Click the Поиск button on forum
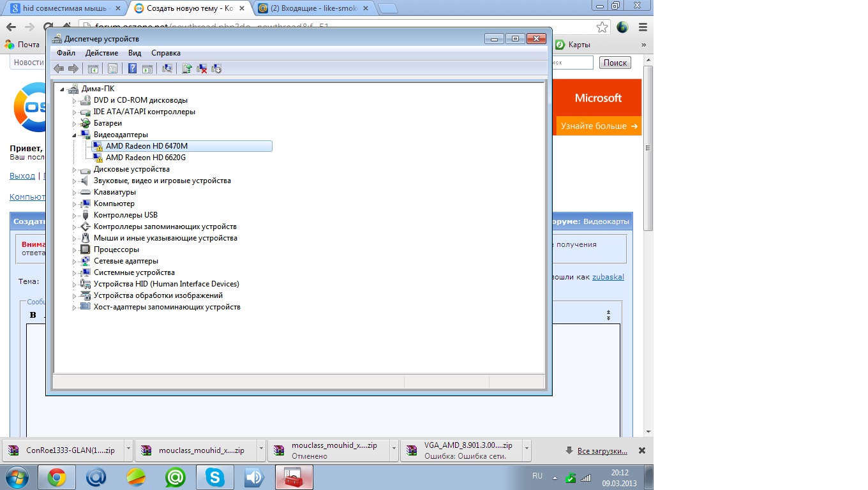The width and height of the screenshot is (868, 490). 615,63
